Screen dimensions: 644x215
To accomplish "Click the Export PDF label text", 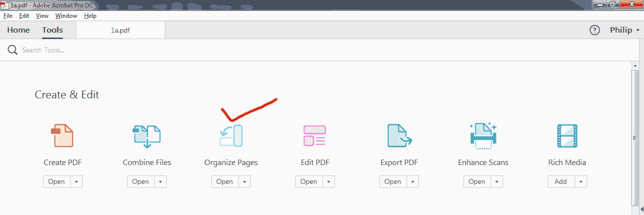I will [x=399, y=162].
